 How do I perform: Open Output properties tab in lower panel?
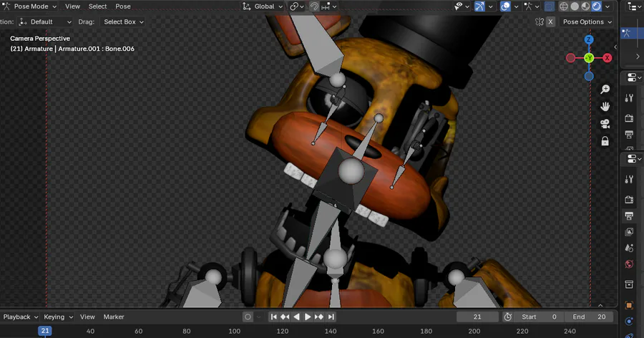pyautogui.click(x=629, y=216)
